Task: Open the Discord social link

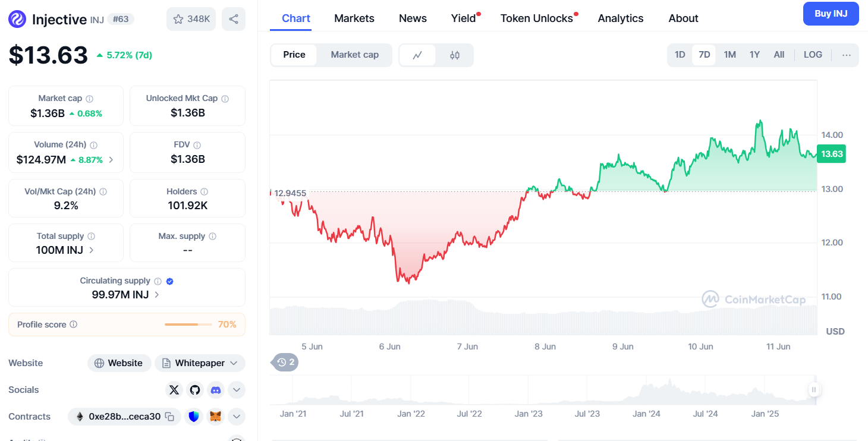Action: click(x=216, y=390)
